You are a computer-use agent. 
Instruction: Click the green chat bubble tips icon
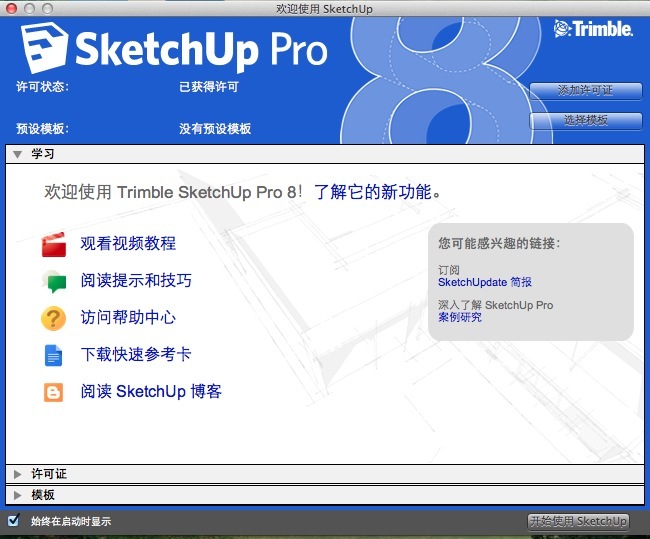(54, 281)
